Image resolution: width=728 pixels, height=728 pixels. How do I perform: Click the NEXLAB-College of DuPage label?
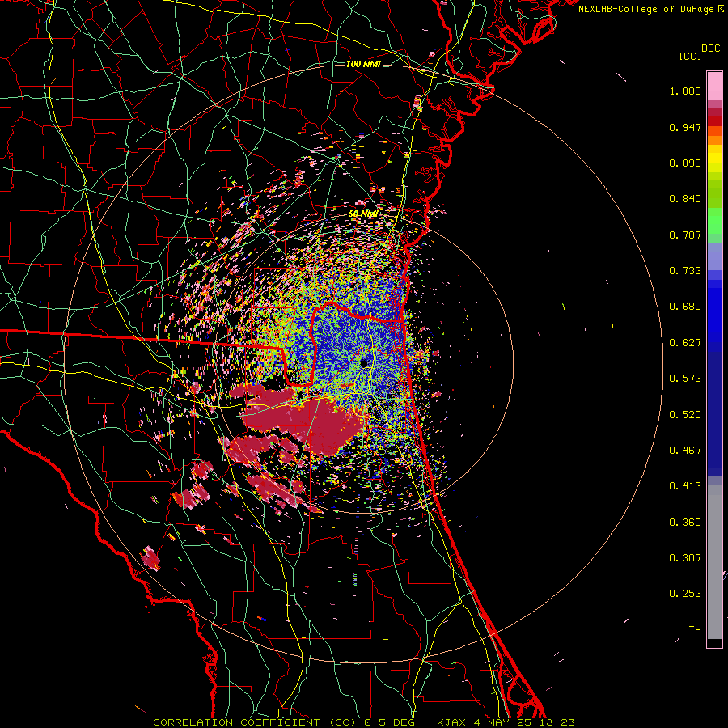[647, 9]
